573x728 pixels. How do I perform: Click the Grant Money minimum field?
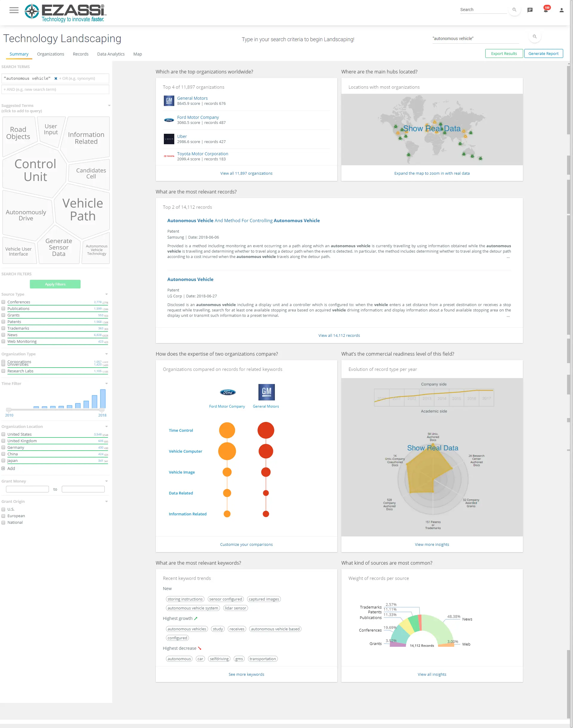(x=27, y=489)
